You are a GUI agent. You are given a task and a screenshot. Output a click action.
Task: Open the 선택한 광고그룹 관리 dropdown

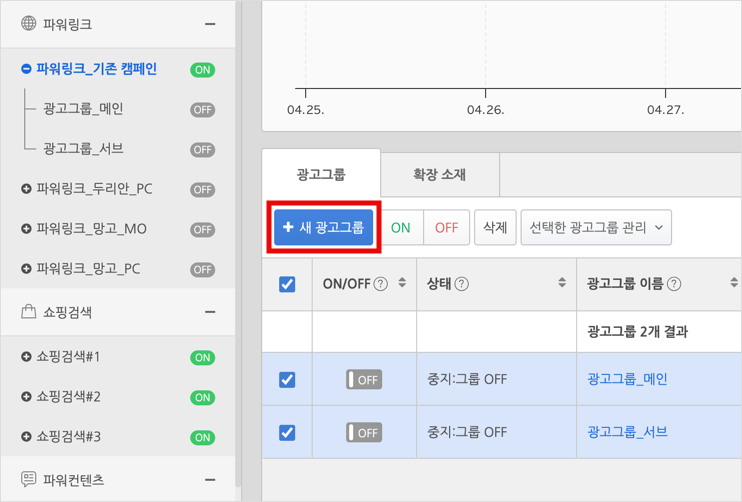(596, 228)
